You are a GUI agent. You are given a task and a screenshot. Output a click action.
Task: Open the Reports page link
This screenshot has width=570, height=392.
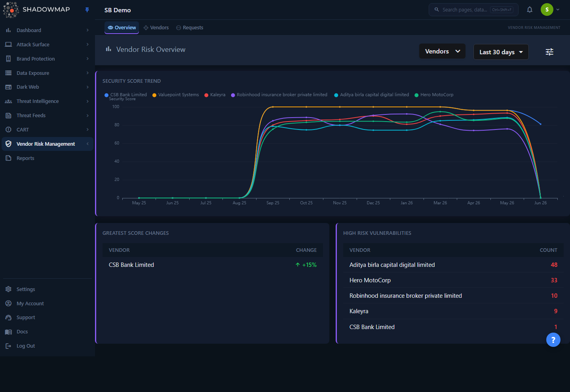click(47, 158)
